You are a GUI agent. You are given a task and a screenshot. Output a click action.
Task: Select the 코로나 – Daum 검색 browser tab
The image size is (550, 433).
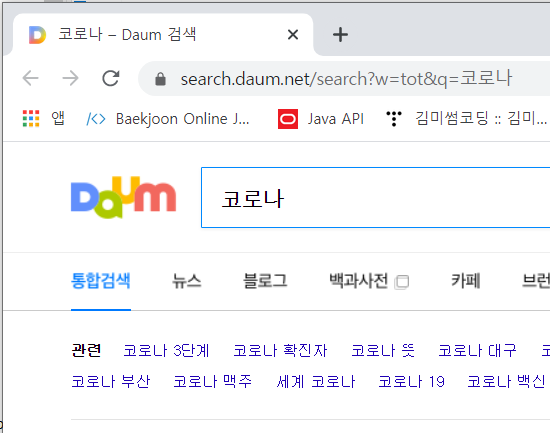163,34
